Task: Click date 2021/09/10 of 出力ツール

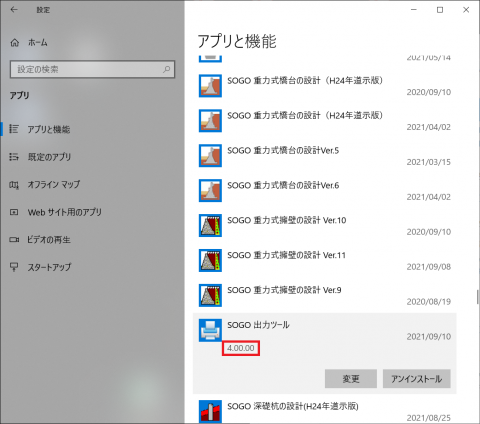Action: click(429, 337)
